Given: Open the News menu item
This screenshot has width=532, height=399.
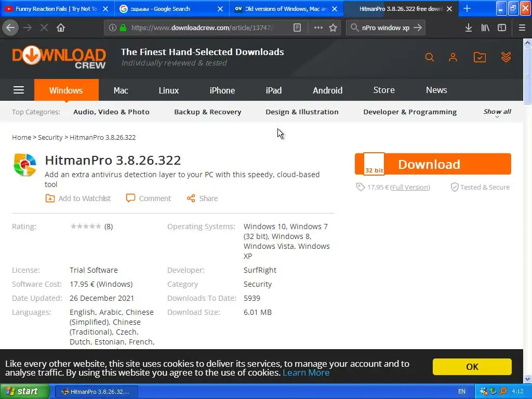Looking at the screenshot, I should 436,90.
